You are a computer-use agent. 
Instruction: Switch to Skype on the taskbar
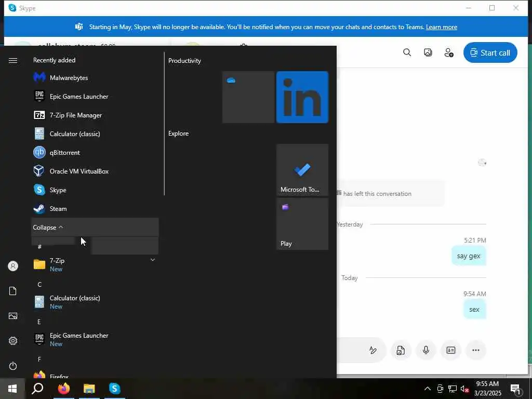pos(115,389)
